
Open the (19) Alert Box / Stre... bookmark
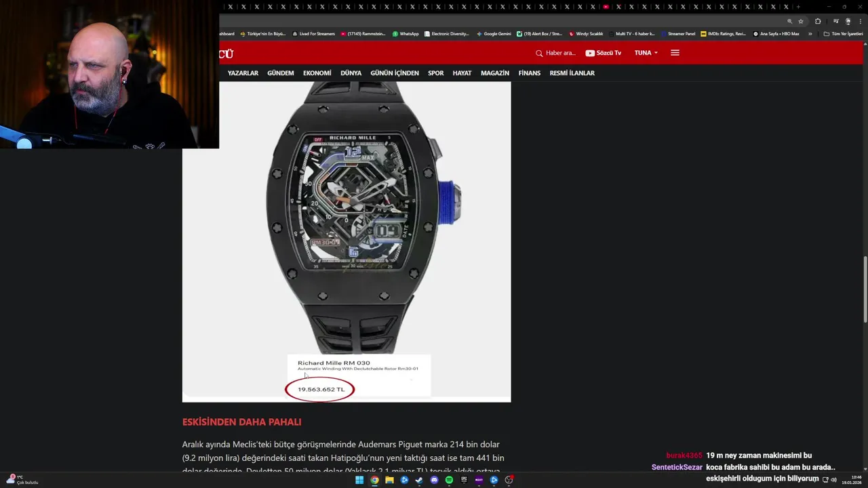tap(540, 34)
